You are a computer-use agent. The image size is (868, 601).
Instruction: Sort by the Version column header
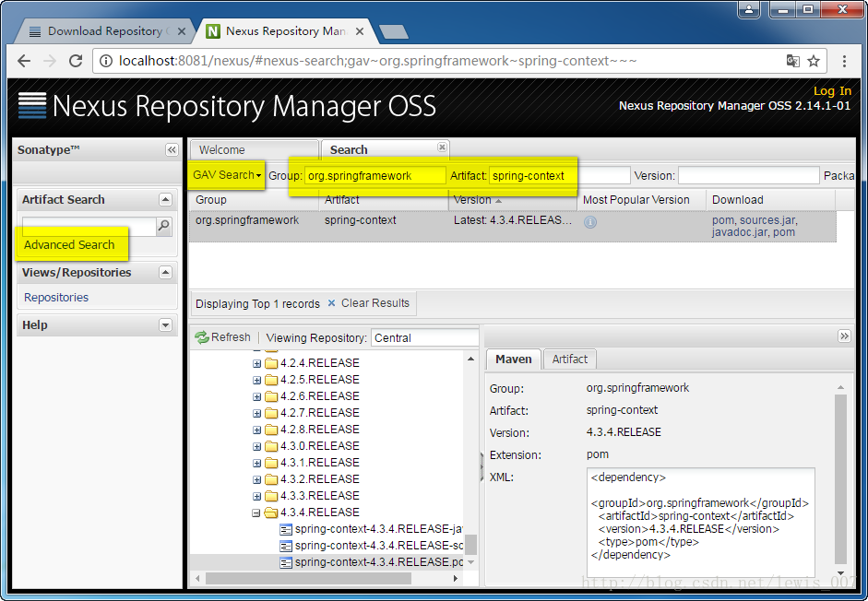pos(512,200)
